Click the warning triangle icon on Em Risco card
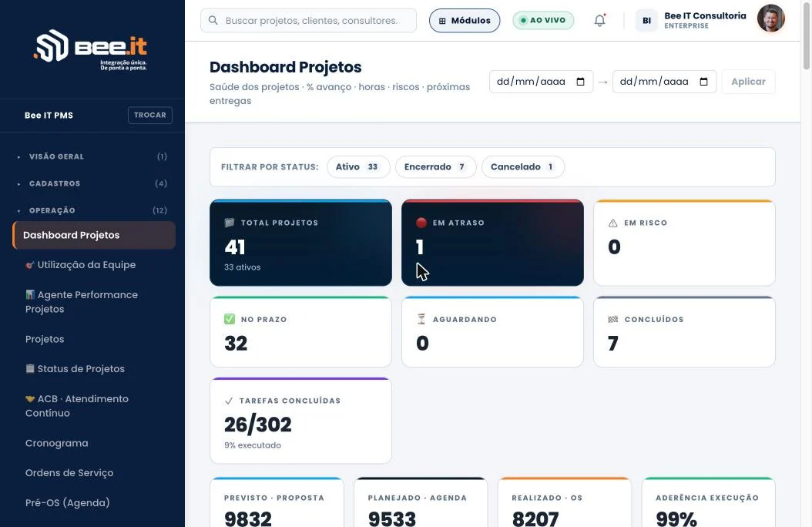 click(x=613, y=223)
